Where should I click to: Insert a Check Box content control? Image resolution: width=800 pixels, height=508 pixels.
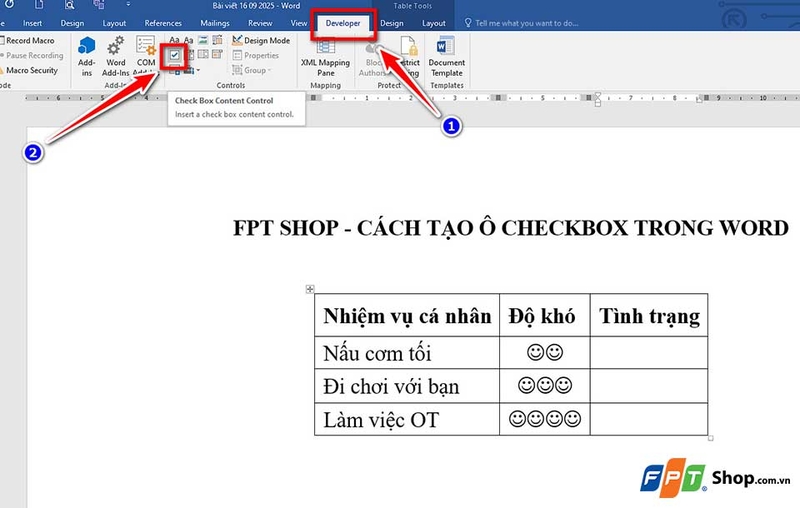[174, 55]
